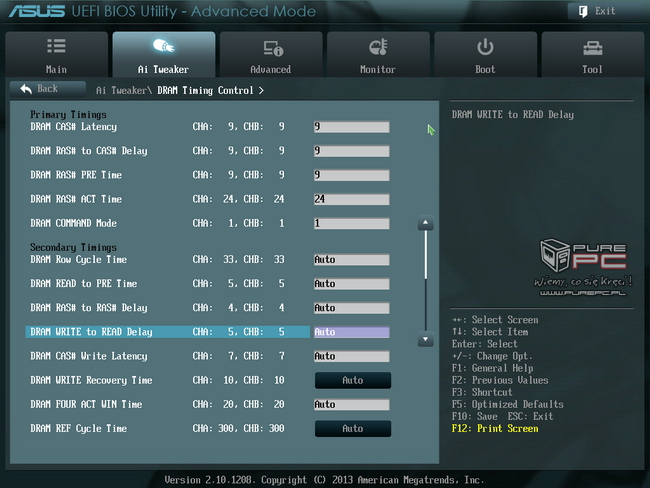
Task: Click the scrollbar up arrow
Action: pos(425,223)
